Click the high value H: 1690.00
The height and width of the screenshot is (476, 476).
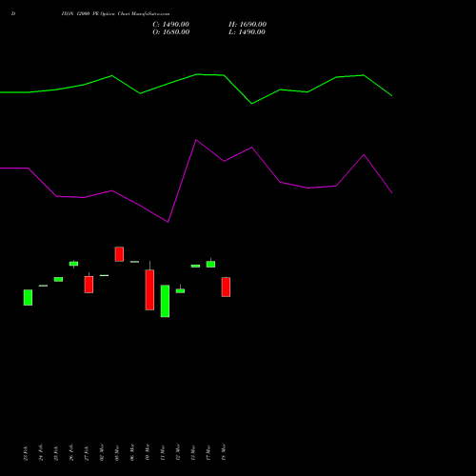[248, 25]
